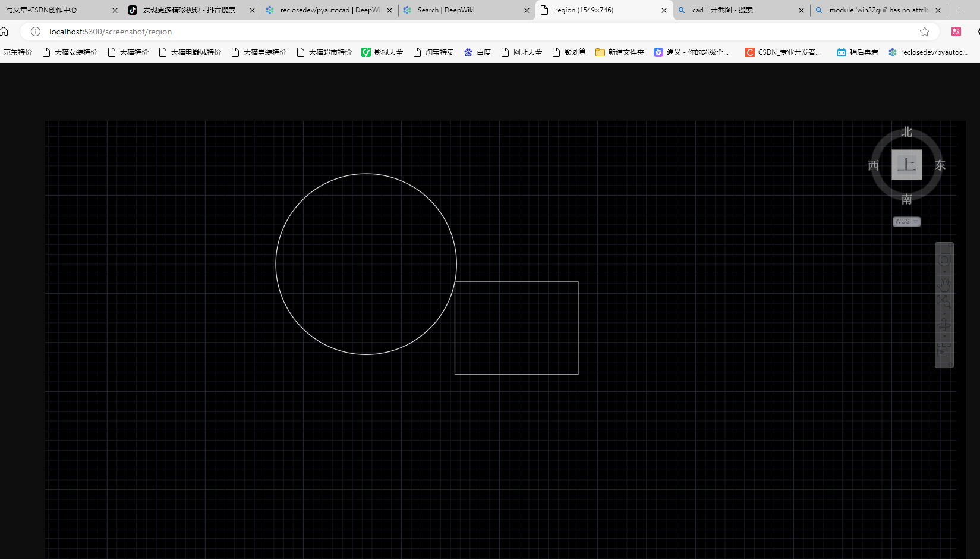980x559 pixels.
Task: Bookmark this page with the star icon
Action: coord(925,32)
